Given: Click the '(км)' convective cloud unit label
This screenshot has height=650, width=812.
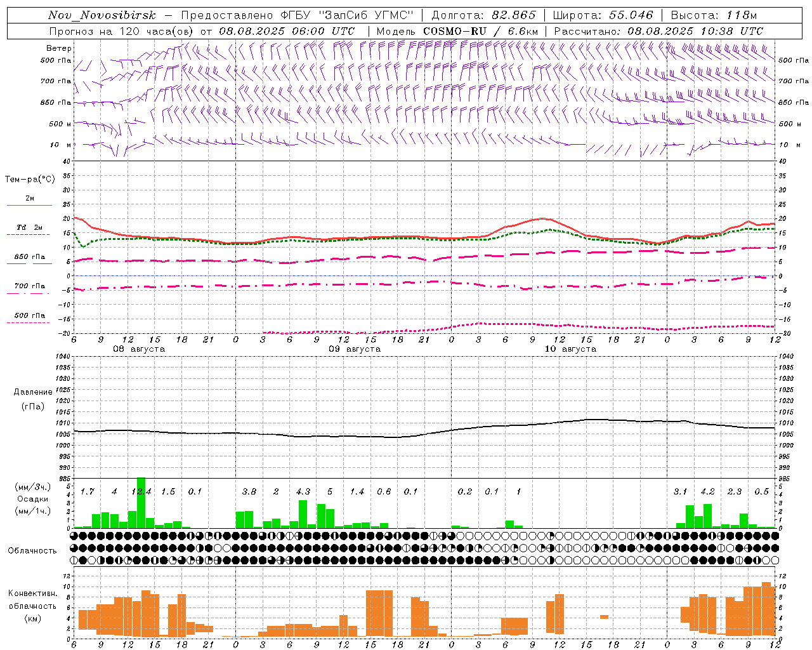Looking at the screenshot, I should pyautogui.click(x=32, y=618).
